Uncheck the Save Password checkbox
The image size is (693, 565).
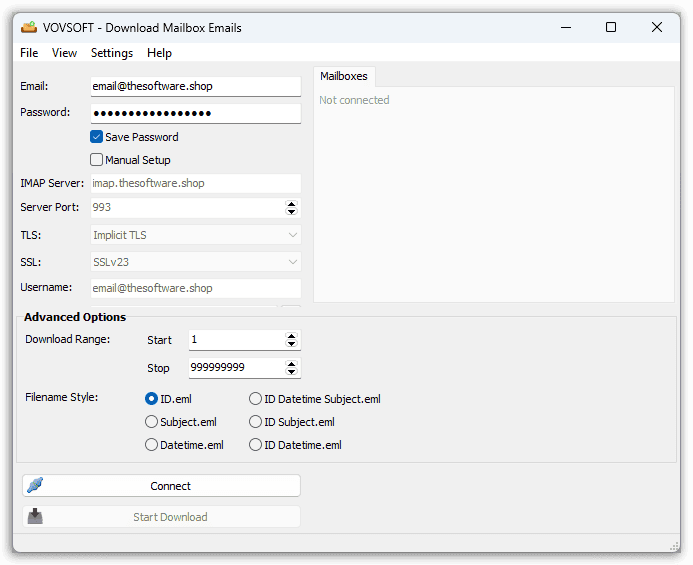pos(96,137)
